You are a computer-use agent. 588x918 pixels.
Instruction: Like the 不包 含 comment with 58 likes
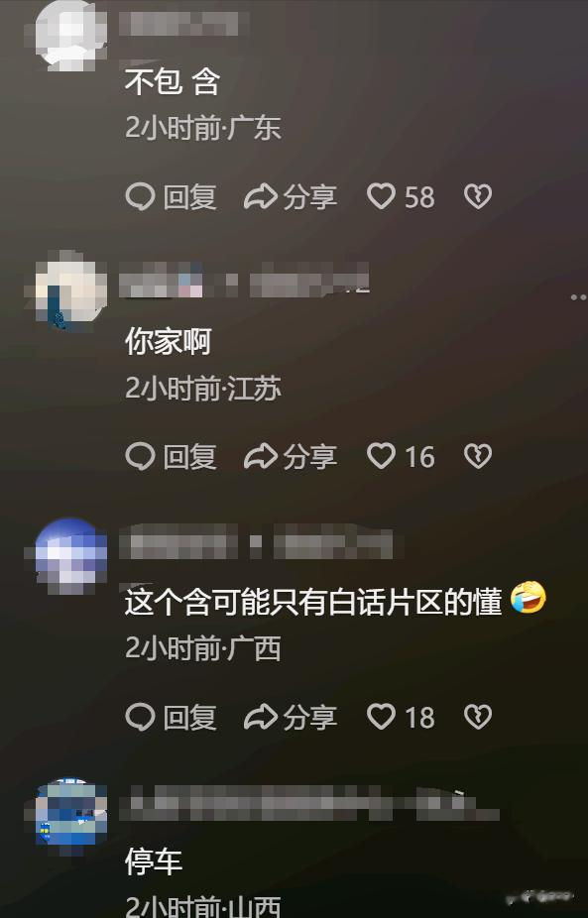[x=402, y=196]
